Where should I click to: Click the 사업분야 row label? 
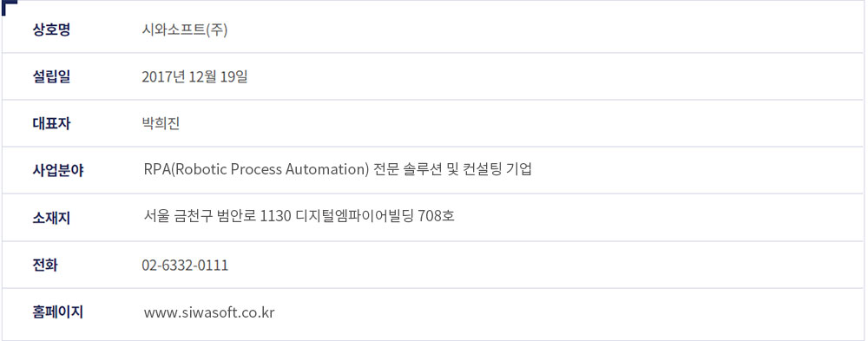(58, 170)
